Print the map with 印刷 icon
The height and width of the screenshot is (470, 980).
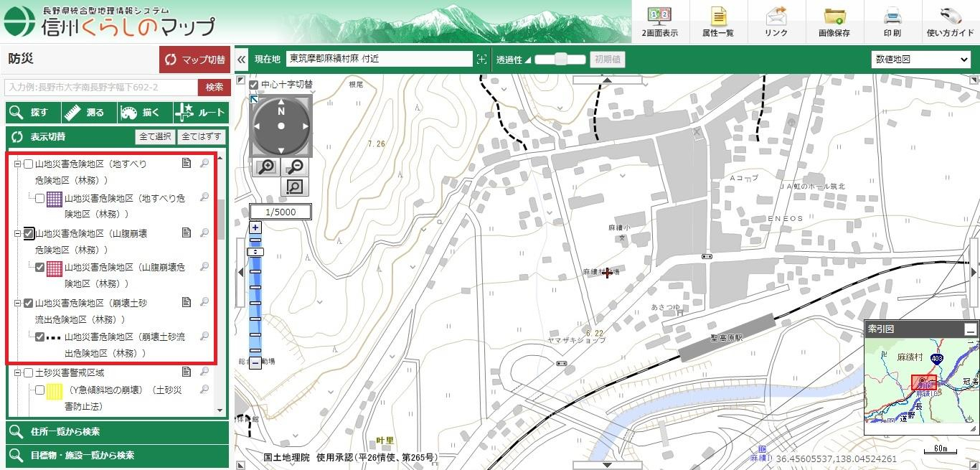[892, 22]
